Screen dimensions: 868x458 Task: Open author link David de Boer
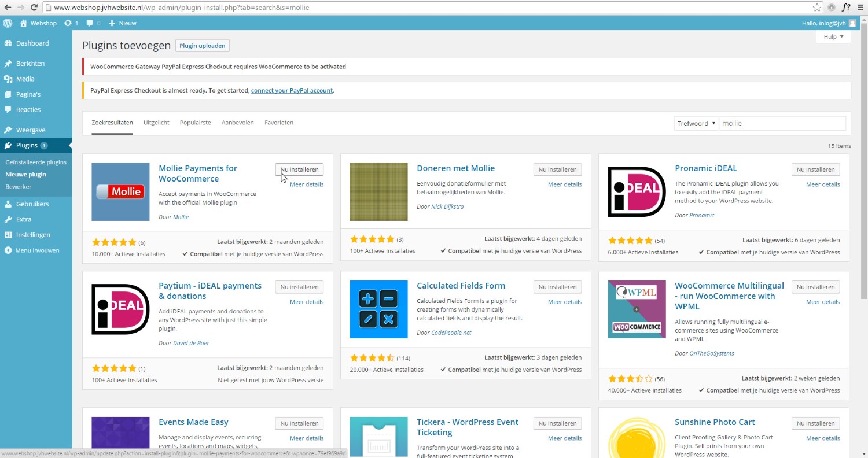(191, 343)
